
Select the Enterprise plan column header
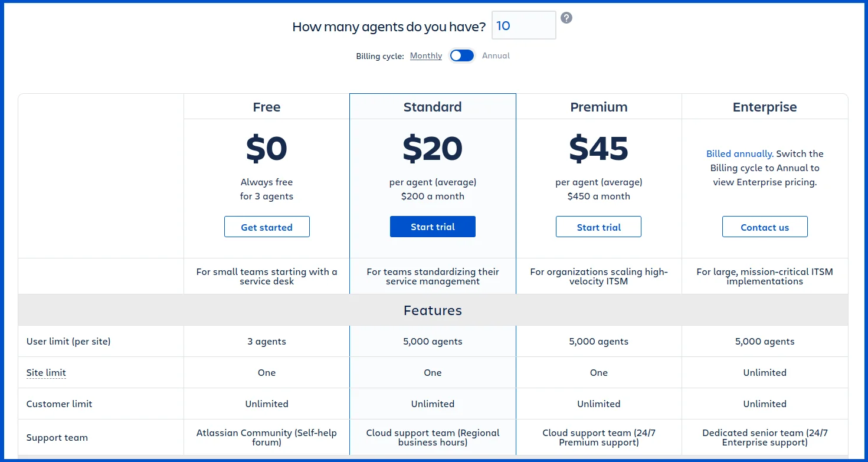765,107
